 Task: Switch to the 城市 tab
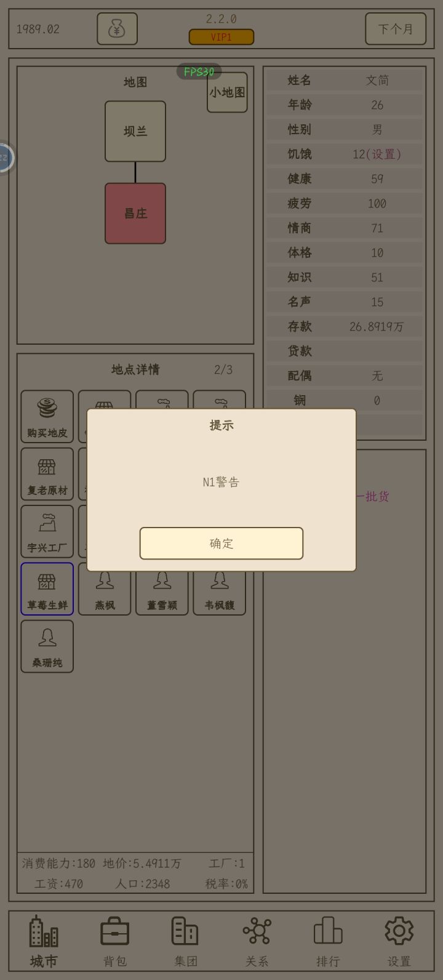44,942
